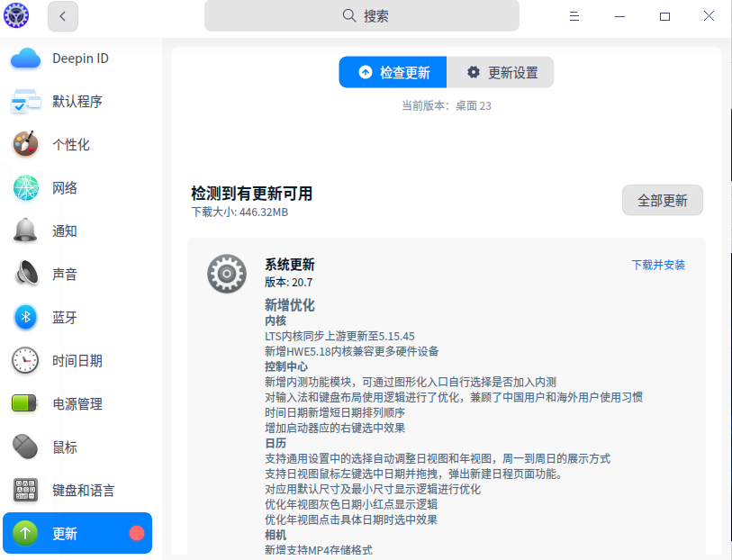The width and height of the screenshot is (732, 560).
Task: Click the 声音 speaker icon
Action: coord(27,274)
